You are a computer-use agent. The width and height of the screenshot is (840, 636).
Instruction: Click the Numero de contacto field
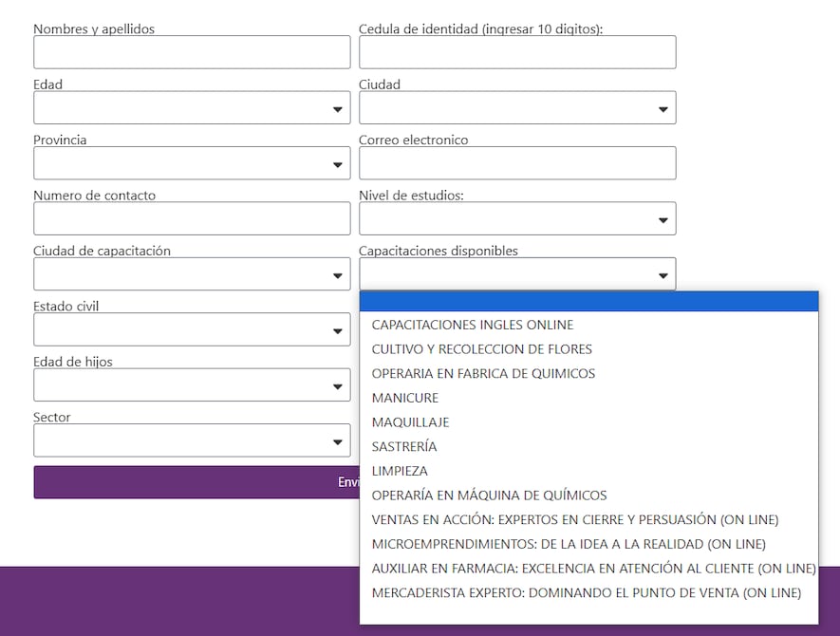192,219
